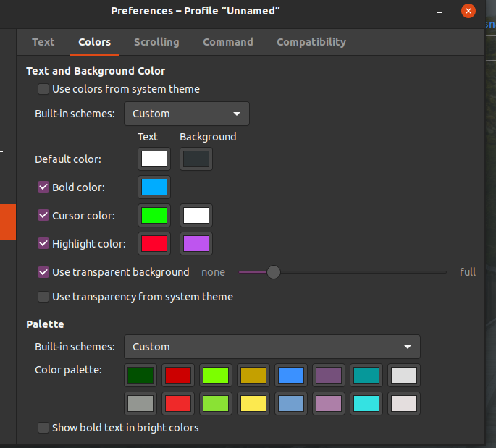Change the blue bold color swatch
Viewport: 496px width, 448px height.
click(154, 187)
